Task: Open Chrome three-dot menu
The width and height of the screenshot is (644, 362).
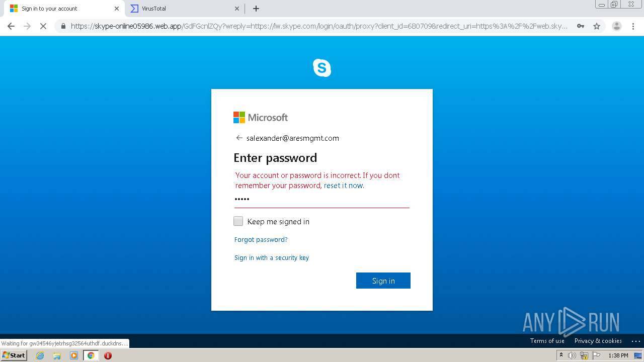Action: [633, 26]
